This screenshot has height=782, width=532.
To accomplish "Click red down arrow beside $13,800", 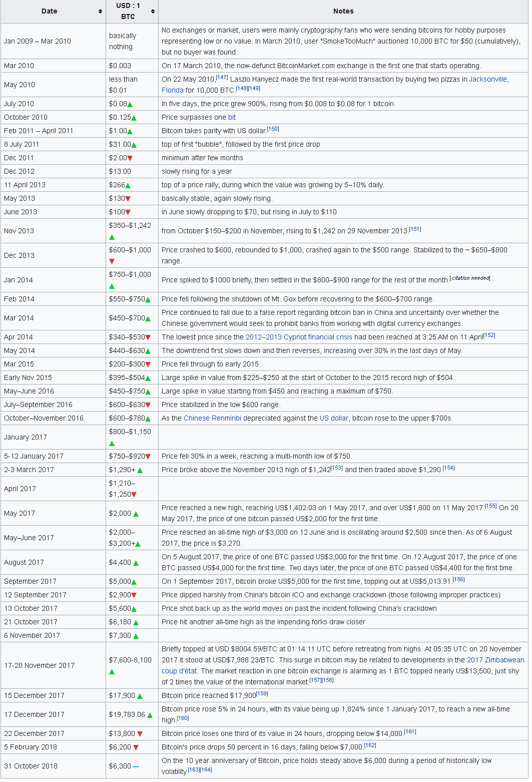I will pos(140,734).
